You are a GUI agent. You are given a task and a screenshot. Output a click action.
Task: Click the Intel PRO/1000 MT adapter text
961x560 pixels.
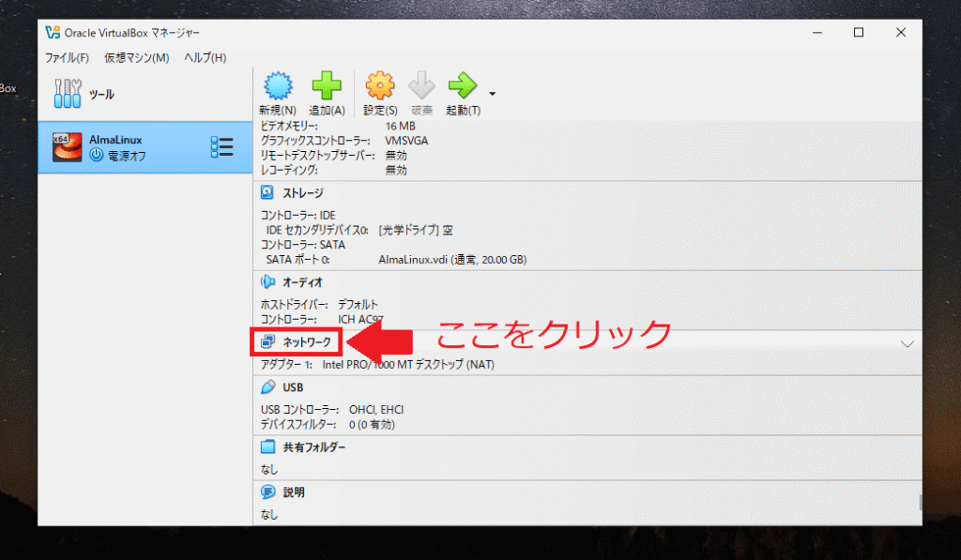click(x=408, y=365)
